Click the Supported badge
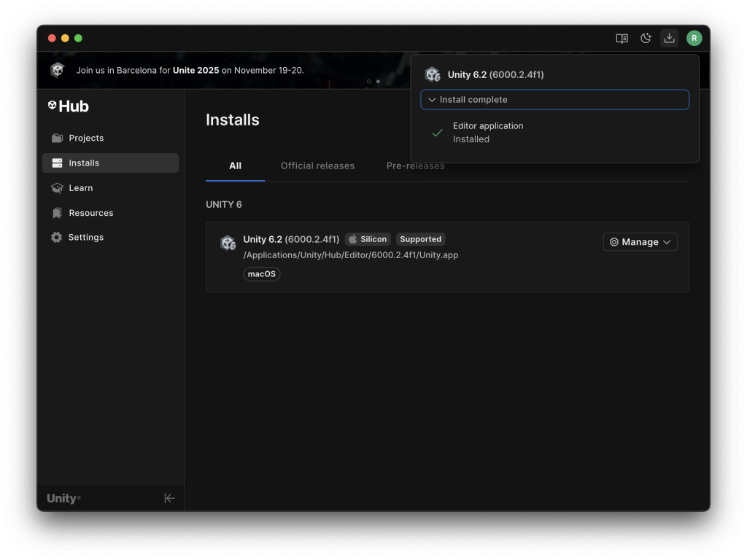 point(421,239)
